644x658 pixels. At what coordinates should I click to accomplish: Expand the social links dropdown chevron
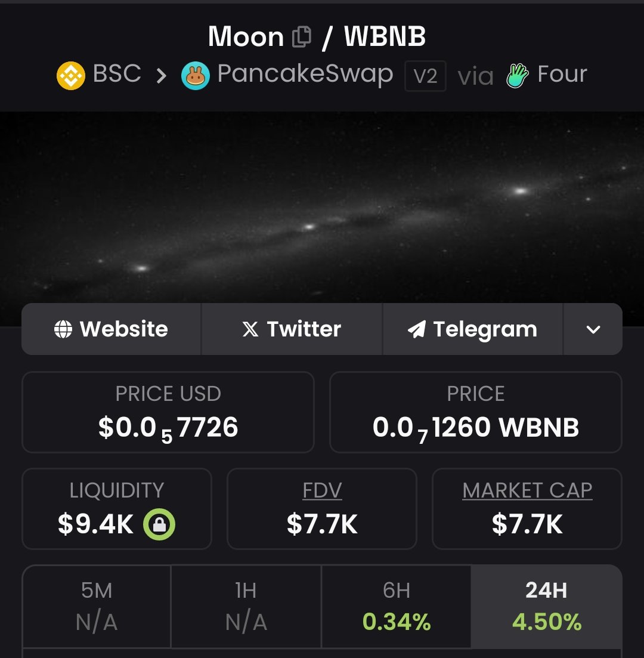(x=593, y=329)
